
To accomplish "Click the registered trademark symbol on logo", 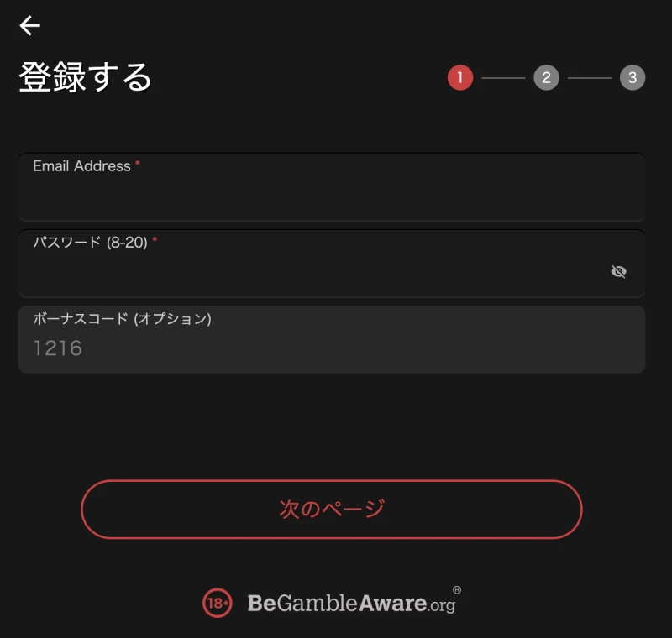I will [x=457, y=589].
